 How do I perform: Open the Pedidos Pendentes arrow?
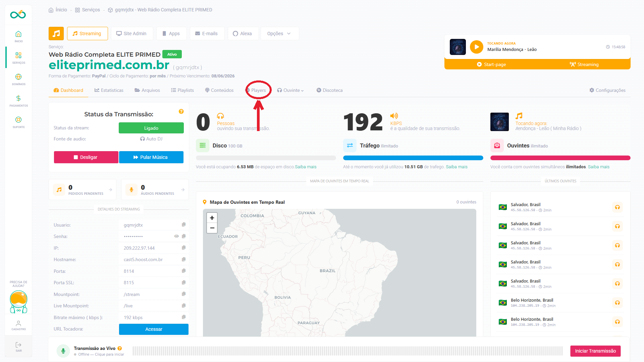coord(110,190)
